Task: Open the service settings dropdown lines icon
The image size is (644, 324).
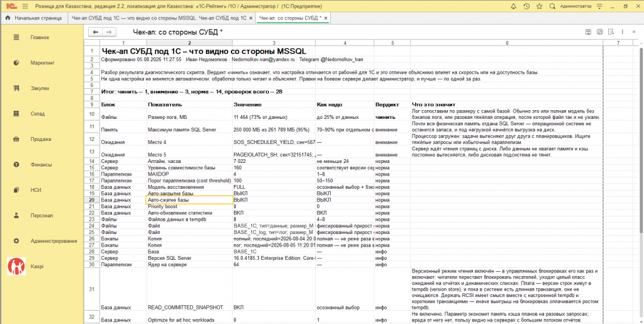Action: point(599,6)
